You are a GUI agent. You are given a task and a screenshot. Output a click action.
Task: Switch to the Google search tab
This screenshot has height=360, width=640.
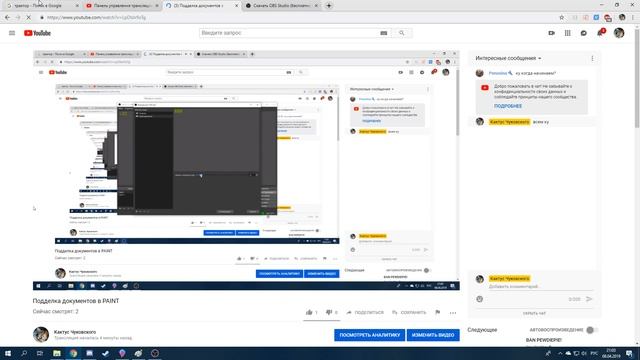click(42, 6)
